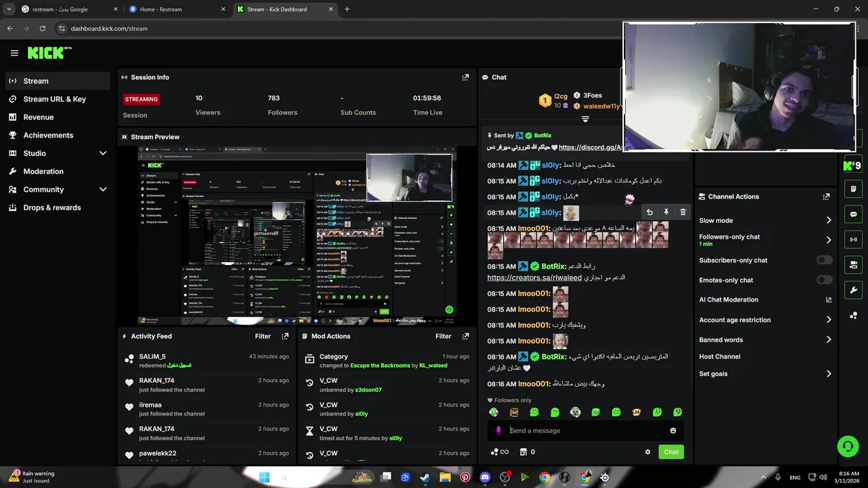Screen dimensions: 868x488
Task: Pop out the Channel Actions panel
Action: [x=826, y=197]
